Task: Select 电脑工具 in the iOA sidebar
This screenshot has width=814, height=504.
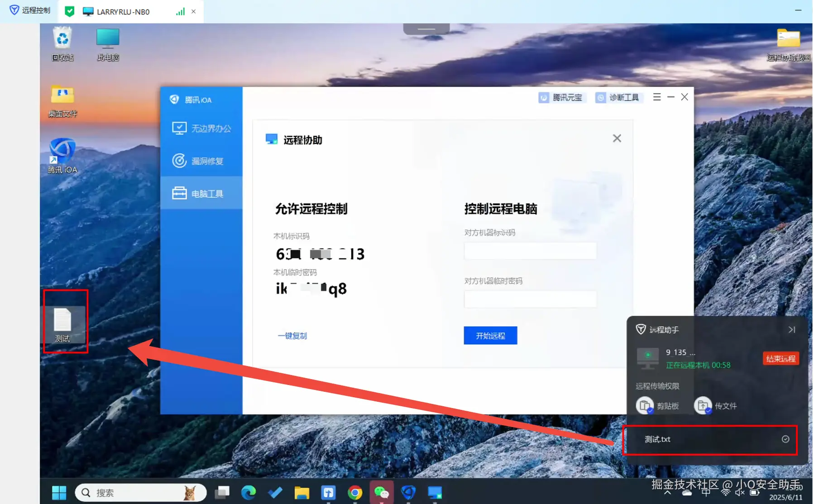Action: 201,194
